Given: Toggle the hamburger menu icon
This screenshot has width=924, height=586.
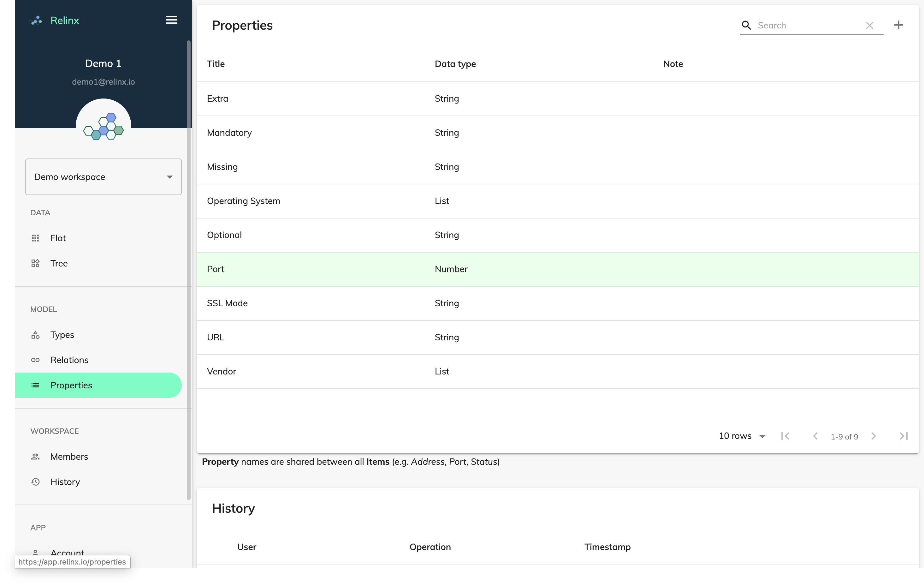Looking at the screenshot, I should 172,20.
